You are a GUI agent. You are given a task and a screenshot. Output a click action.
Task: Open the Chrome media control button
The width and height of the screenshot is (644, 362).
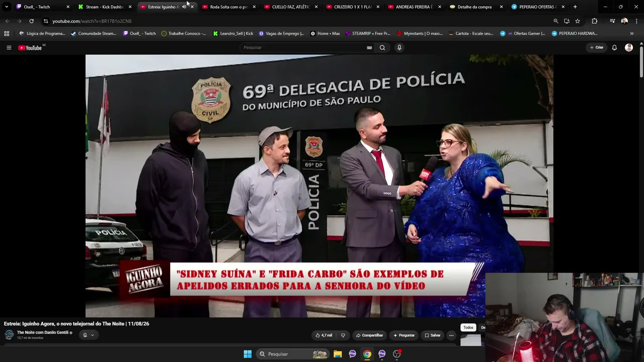click(x=612, y=21)
